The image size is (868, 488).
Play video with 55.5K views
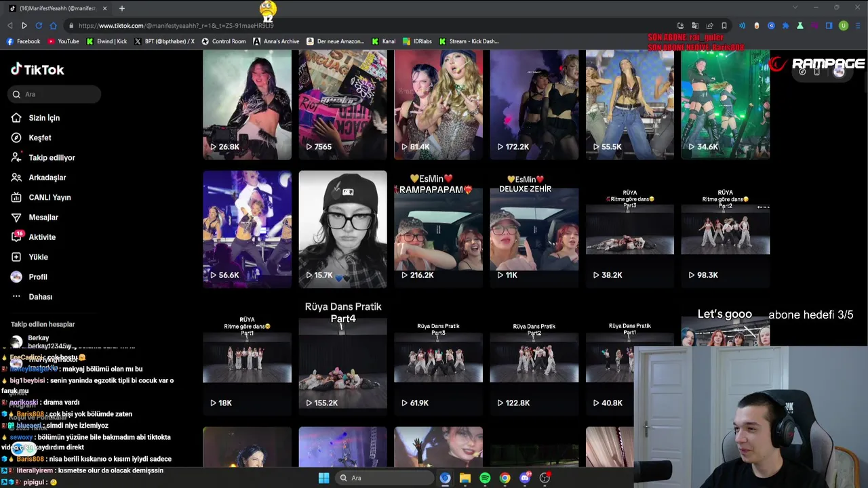pos(629,104)
